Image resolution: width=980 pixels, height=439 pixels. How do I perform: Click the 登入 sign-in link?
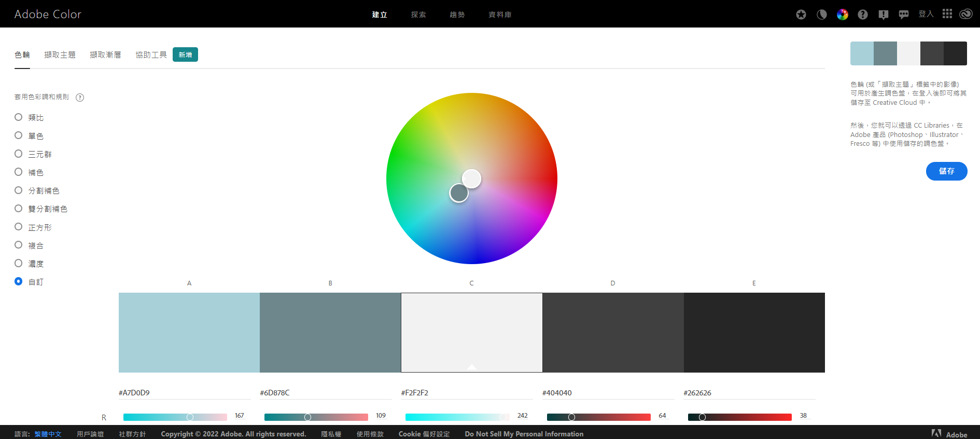(926, 14)
